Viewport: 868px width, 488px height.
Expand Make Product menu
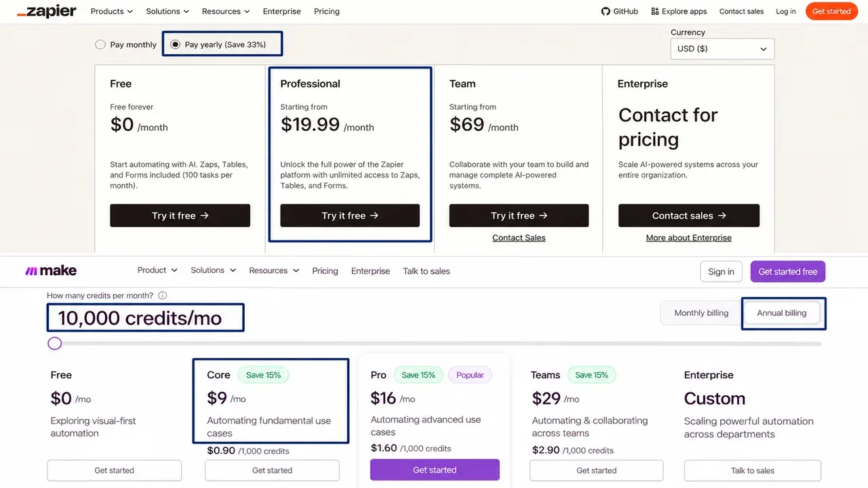tap(157, 270)
